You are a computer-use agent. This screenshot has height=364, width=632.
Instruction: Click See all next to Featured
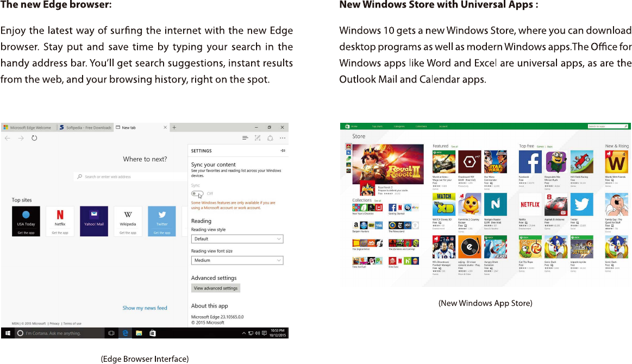point(454,146)
